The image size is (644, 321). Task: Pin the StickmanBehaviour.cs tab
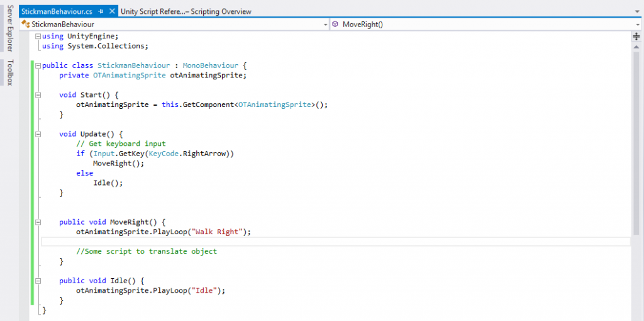(101, 11)
